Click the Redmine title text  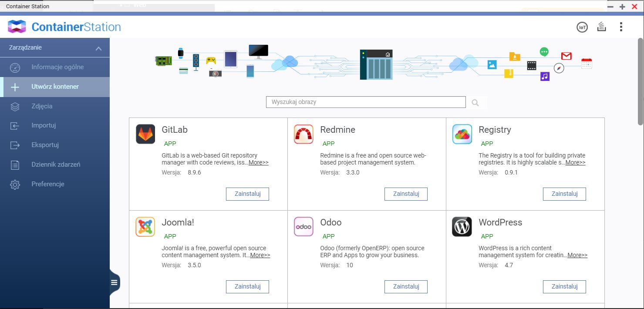(x=337, y=130)
